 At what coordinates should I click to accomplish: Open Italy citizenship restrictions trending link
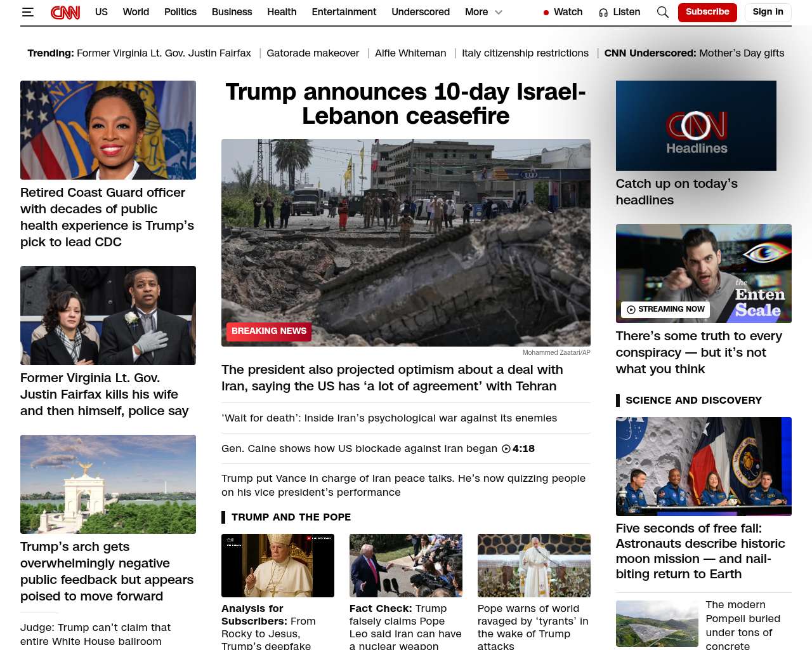[x=525, y=53]
